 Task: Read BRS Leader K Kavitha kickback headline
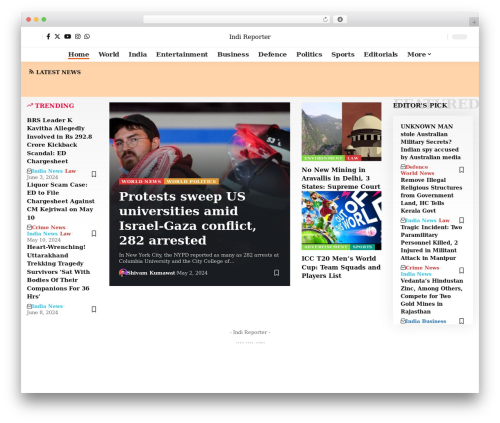[59, 140]
